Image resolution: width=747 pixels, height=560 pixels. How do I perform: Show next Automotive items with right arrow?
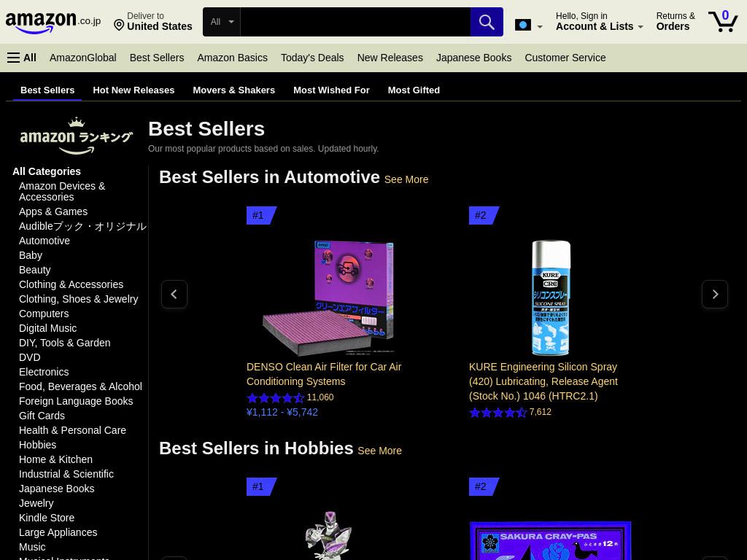pos(715,295)
